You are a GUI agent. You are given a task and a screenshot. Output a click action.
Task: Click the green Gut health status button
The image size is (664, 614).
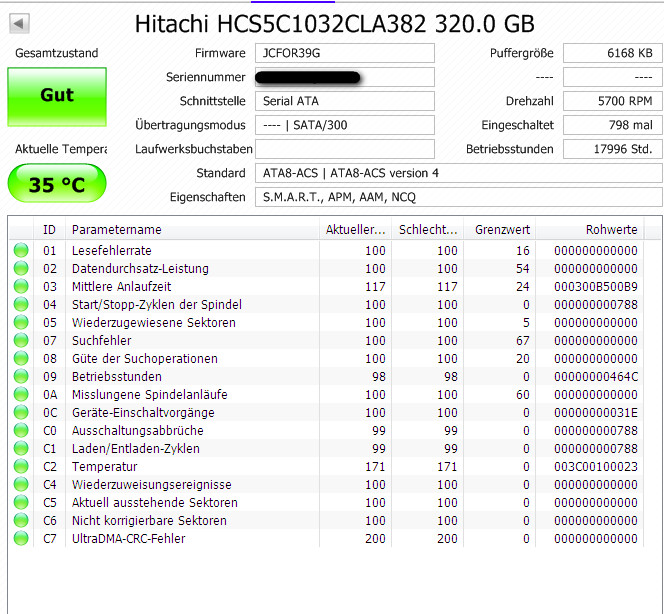tap(57, 97)
